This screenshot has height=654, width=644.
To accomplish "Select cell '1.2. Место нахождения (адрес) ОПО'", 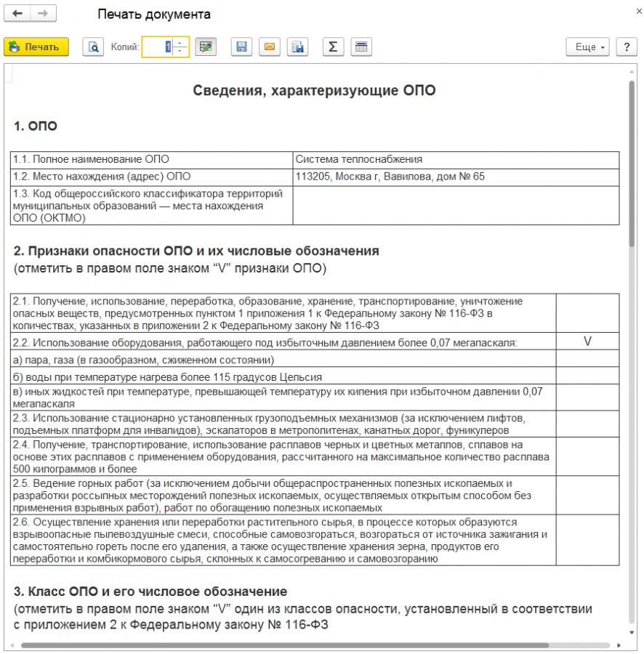I will tap(151, 177).
